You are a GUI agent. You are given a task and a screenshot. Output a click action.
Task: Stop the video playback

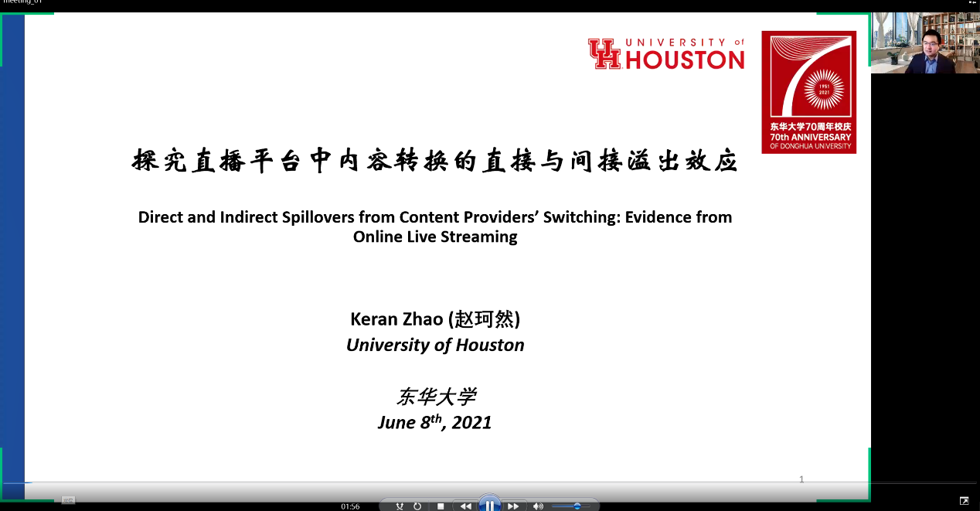click(x=441, y=506)
